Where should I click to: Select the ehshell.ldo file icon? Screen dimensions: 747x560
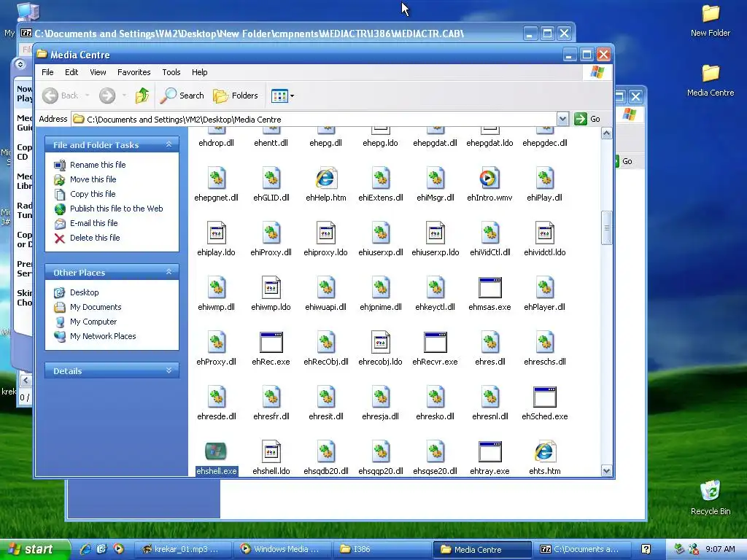coord(271,451)
